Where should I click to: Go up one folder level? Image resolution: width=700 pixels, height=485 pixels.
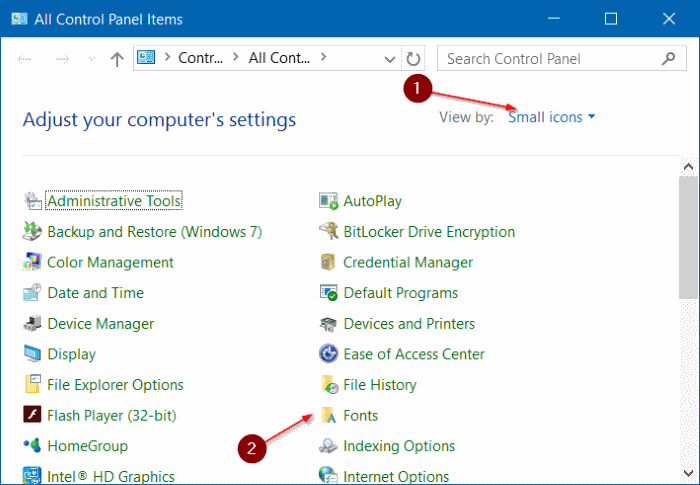pos(117,59)
